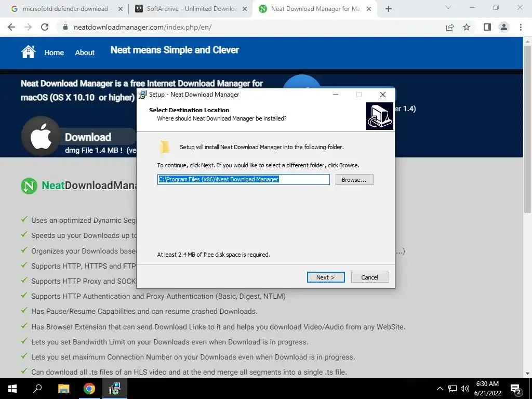Open the network status tray icon
This screenshot has height=399, width=532.
453,389
